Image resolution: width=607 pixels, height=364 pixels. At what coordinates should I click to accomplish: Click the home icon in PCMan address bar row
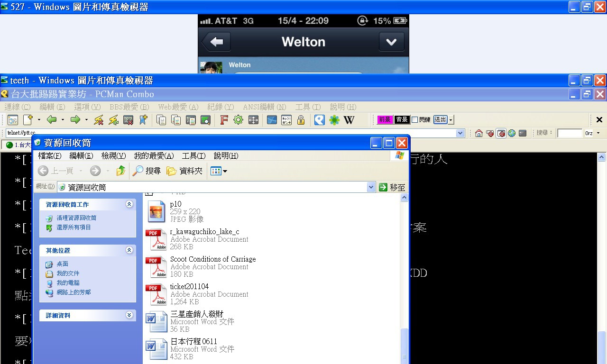pyautogui.click(x=479, y=133)
